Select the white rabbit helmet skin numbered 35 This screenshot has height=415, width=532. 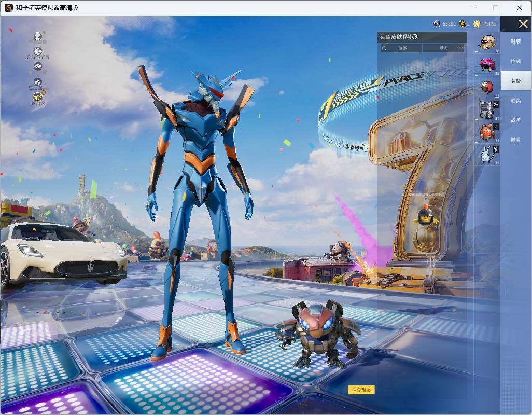click(488, 155)
